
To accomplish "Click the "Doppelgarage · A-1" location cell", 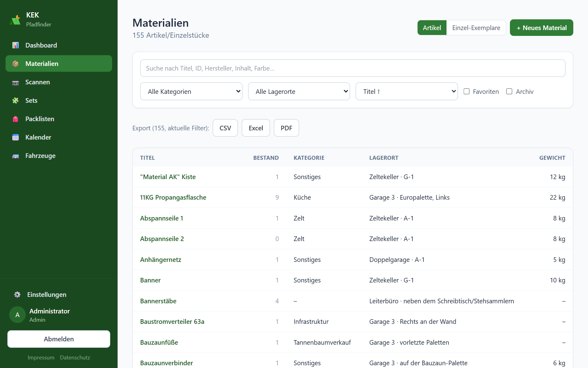I will pos(397,260).
